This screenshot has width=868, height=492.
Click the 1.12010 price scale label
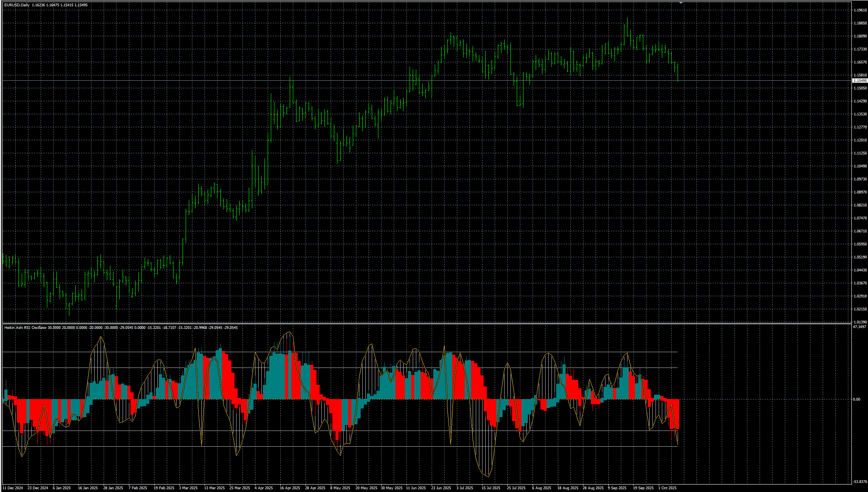860,140
